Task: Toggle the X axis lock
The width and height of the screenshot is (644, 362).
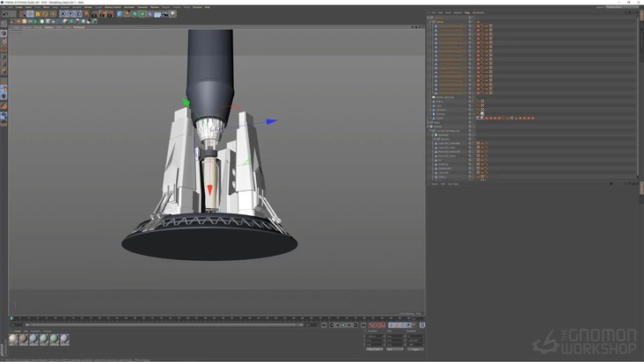Action: click(x=62, y=14)
